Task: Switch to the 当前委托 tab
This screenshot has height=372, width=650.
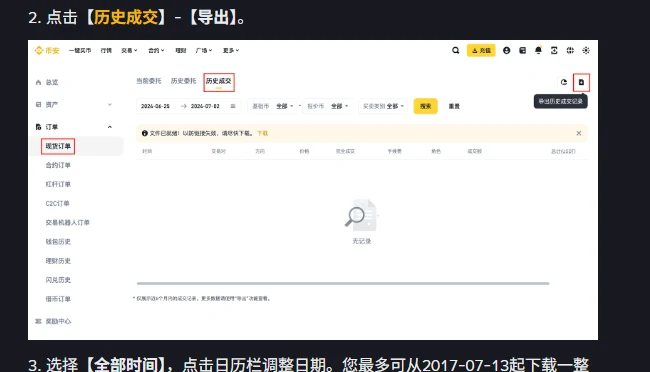Action: point(148,81)
